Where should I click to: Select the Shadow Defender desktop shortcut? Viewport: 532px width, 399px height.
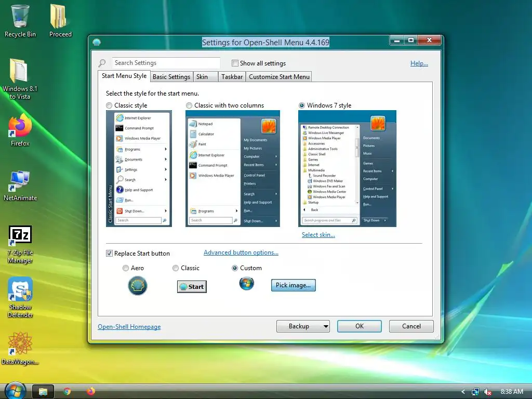click(20, 297)
